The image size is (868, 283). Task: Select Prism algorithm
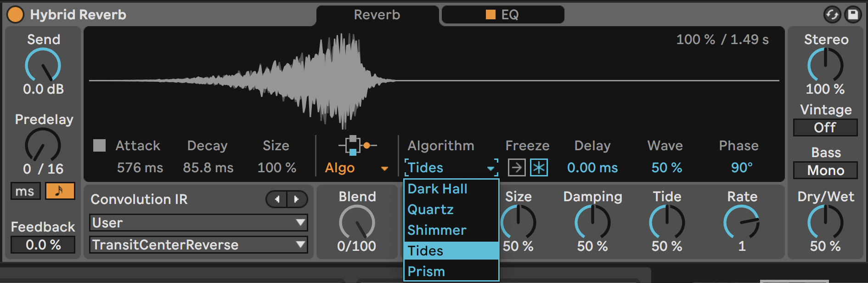(x=451, y=272)
